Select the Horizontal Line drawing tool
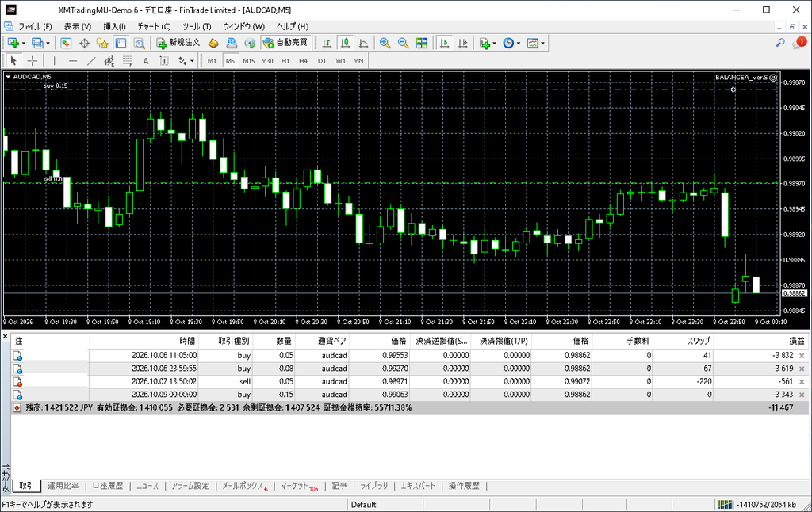812x512 pixels. [x=73, y=61]
